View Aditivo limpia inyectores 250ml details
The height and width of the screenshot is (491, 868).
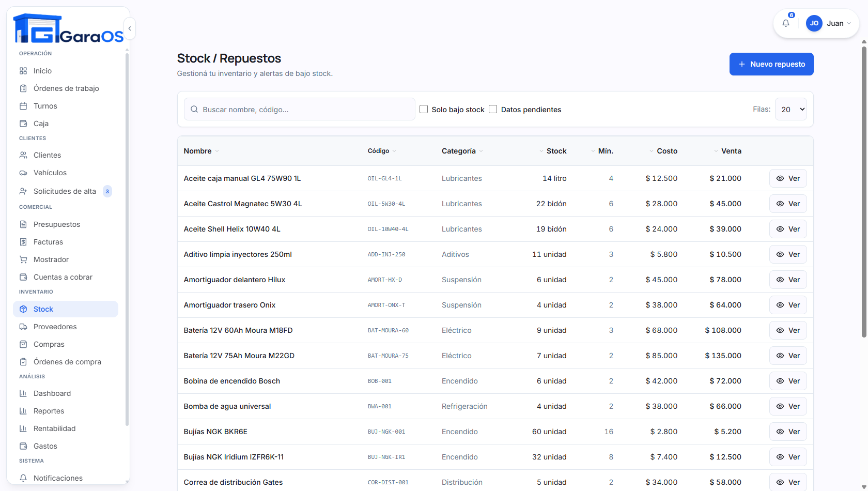788,254
